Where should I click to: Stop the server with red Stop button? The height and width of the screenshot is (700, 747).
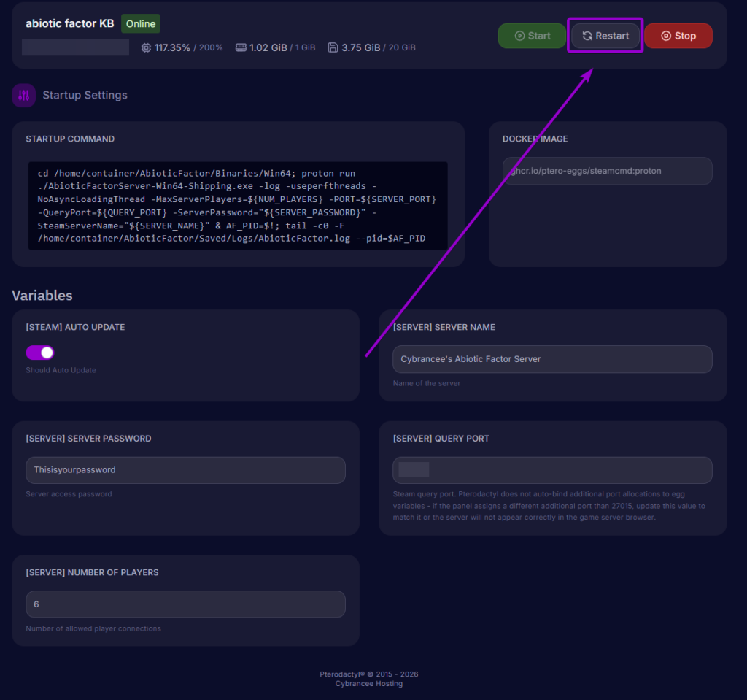pyautogui.click(x=678, y=36)
